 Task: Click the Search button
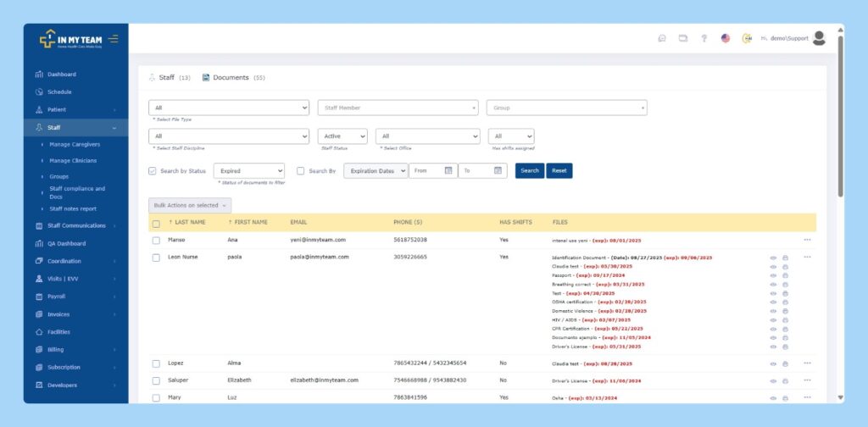(x=530, y=170)
